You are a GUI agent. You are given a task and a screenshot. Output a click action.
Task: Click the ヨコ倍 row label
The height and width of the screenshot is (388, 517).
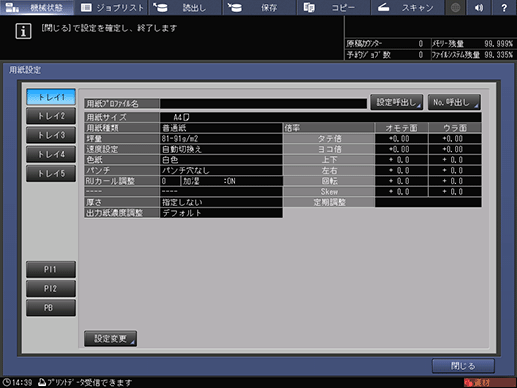coord(329,149)
